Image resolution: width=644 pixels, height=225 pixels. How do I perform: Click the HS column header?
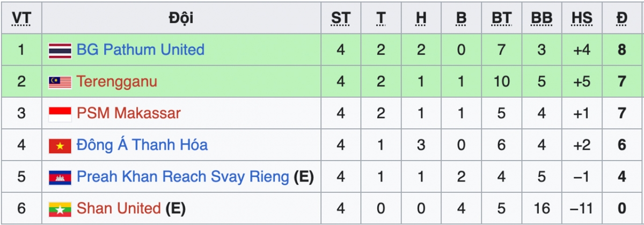[x=582, y=19]
